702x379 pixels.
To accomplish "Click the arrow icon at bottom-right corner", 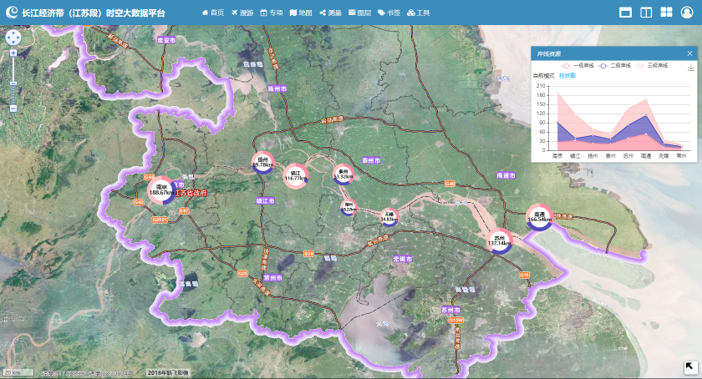I will coord(690,367).
